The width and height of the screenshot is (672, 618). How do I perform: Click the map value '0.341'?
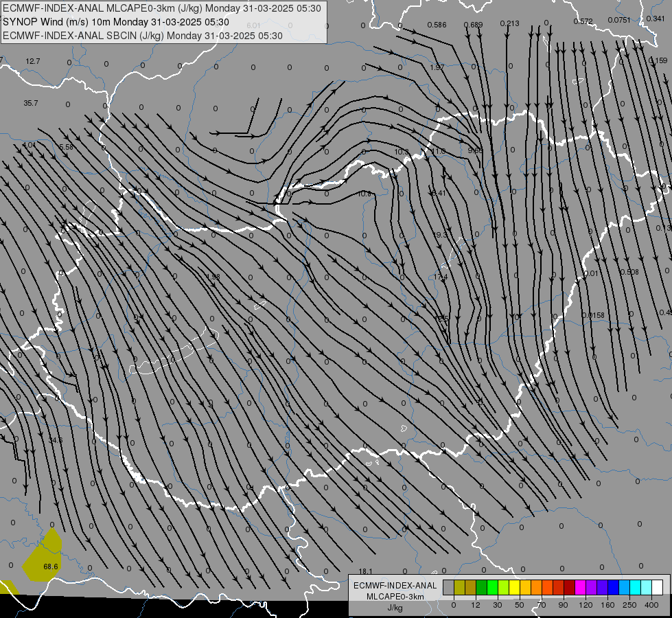coord(656,19)
